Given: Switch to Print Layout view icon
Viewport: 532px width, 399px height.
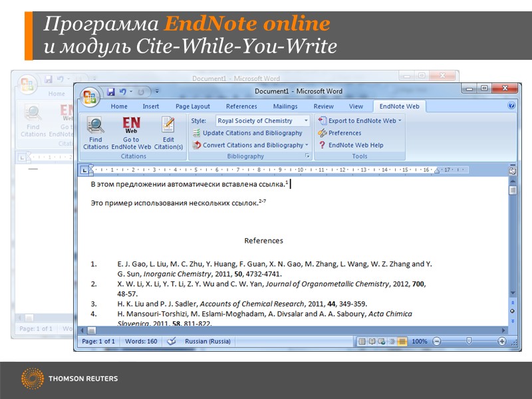Looking at the screenshot, I should point(362,341).
